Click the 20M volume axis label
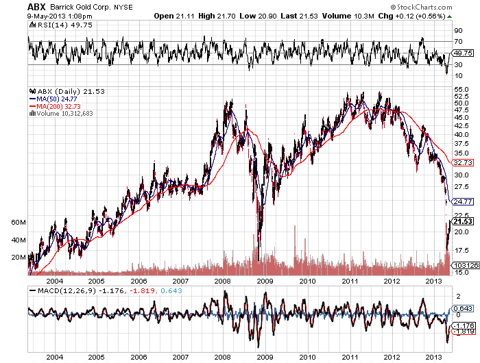 pyautogui.click(x=18, y=257)
